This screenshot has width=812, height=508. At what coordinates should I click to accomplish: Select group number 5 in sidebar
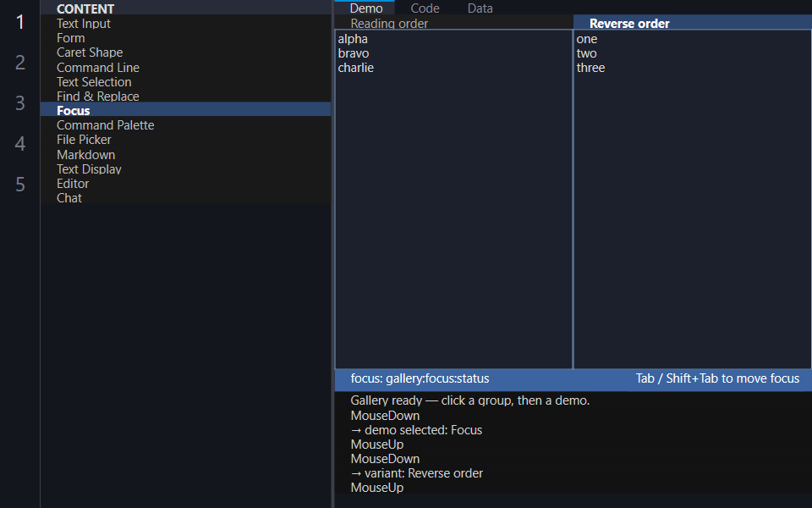coord(20,184)
